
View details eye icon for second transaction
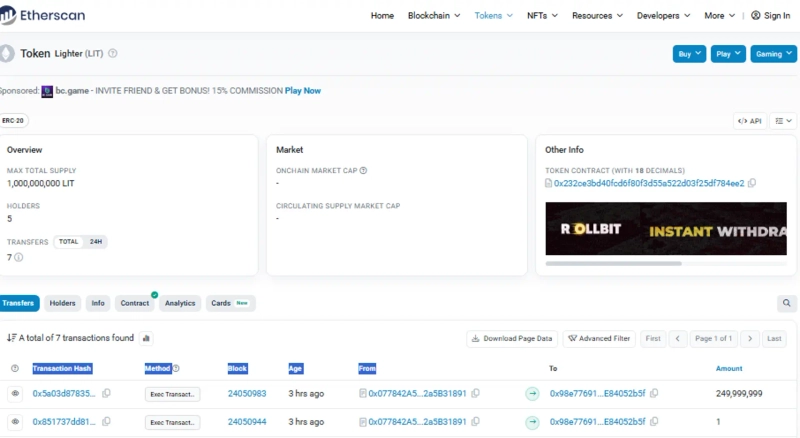pyautogui.click(x=15, y=422)
